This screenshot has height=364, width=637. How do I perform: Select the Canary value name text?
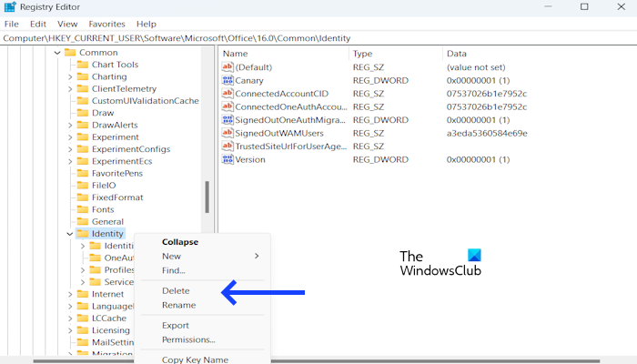(x=249, y=80)
